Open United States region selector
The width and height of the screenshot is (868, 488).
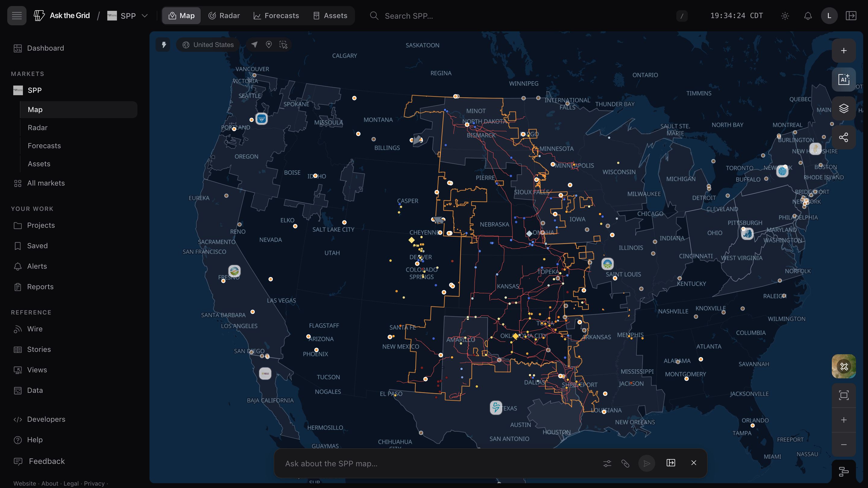(x=208, y=45)
